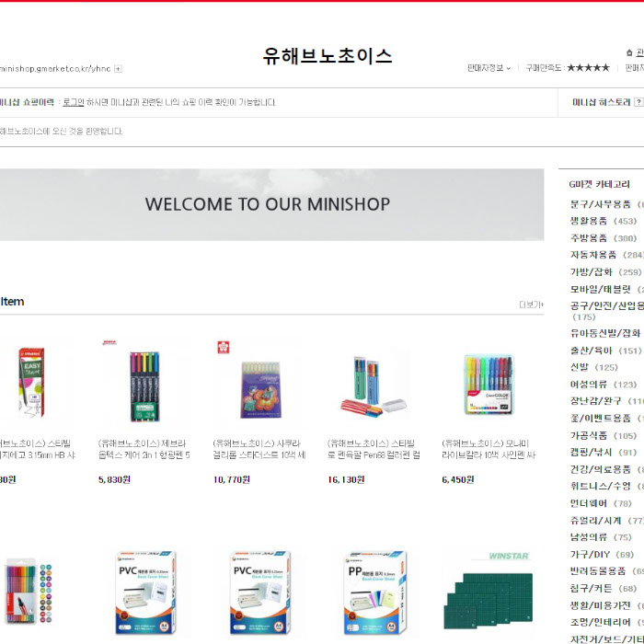Open the 자동차용품 category link

[x=592, y=255]
